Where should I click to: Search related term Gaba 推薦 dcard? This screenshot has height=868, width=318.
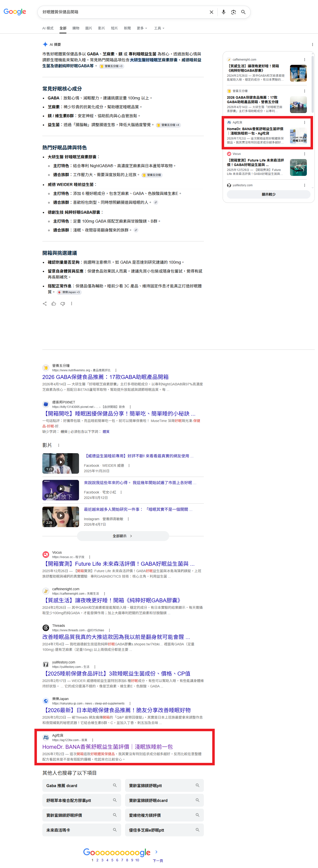point(82,786)
